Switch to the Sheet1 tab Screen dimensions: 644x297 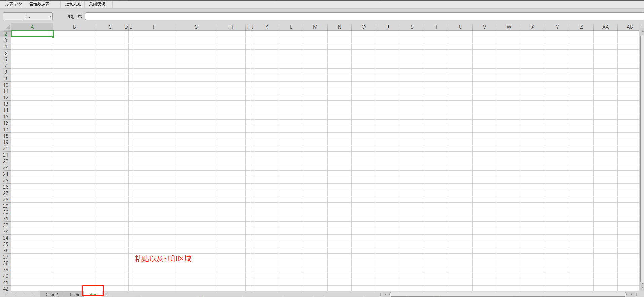point(52,294)
